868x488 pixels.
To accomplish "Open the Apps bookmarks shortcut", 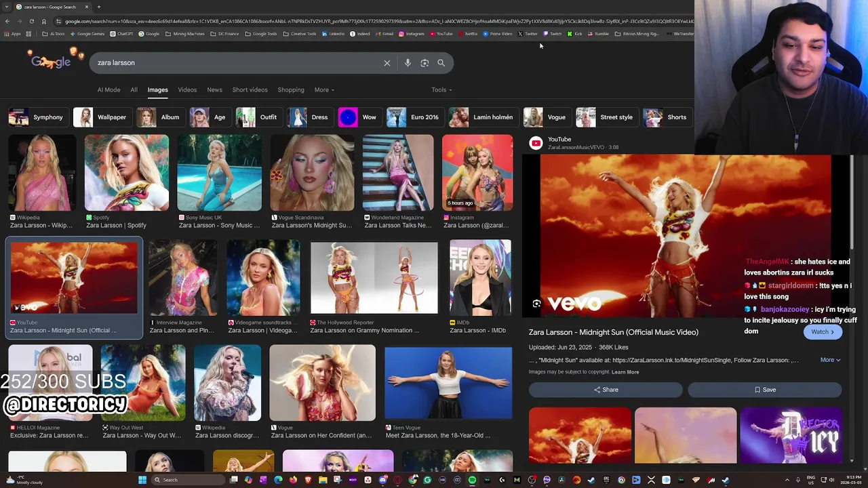I will point(12,34).
